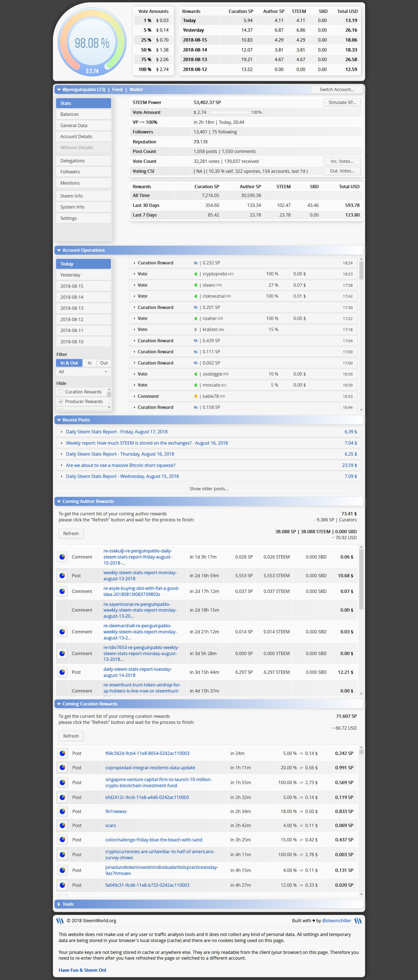The image size is (418, 980).
Task: Click Simulate SP button
Action: [342, 102]
